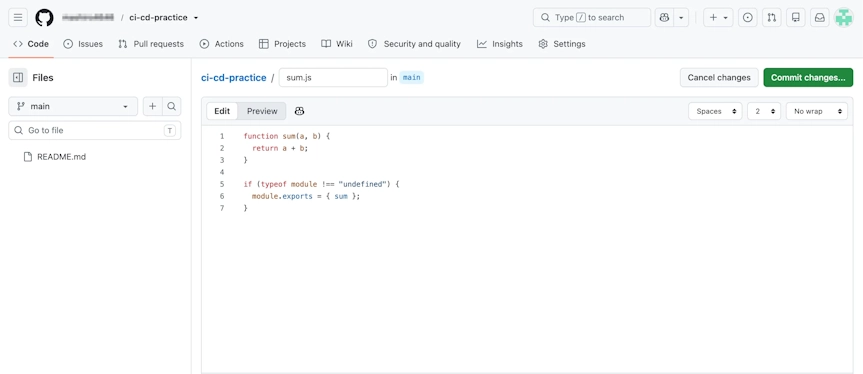The image size is (863, 374).
Task: Click the sum.js filename field
Action: (x=333, y=78)
